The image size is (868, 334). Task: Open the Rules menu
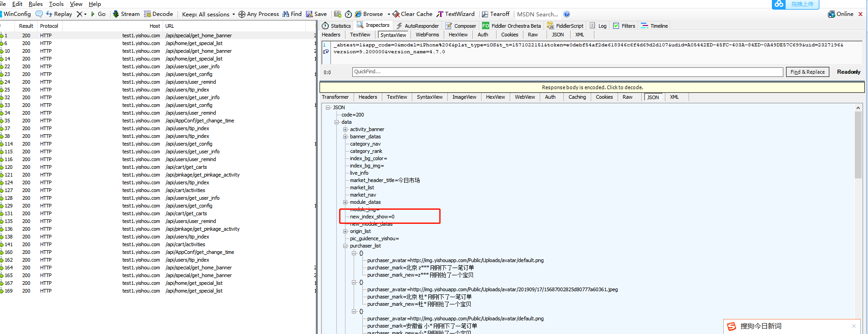click(x=36, y=4)
